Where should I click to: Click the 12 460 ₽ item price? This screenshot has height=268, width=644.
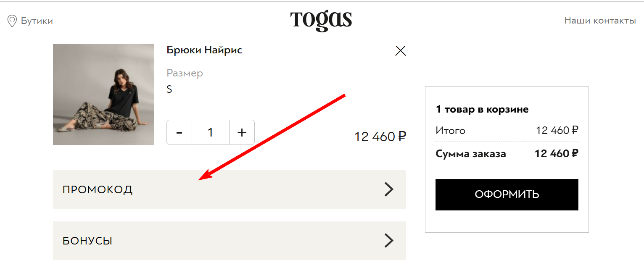380,136
